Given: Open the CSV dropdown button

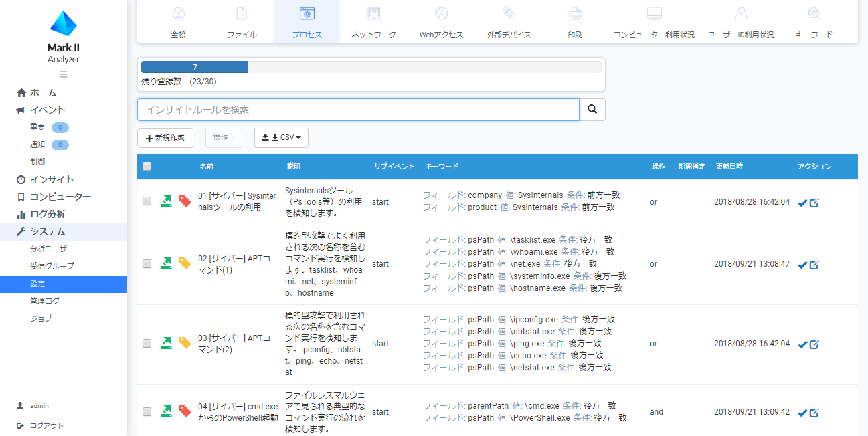Looking at the screenshot, I should [x=281, y=137].
